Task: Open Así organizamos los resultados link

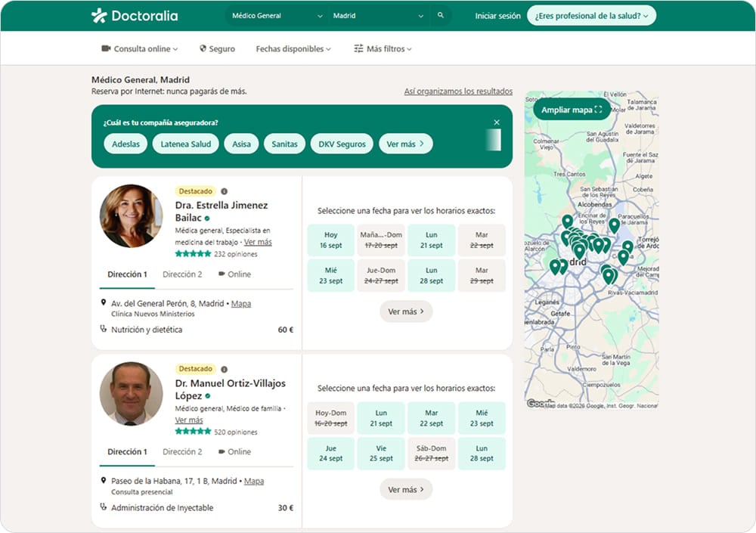Action: tap(458, 91)
